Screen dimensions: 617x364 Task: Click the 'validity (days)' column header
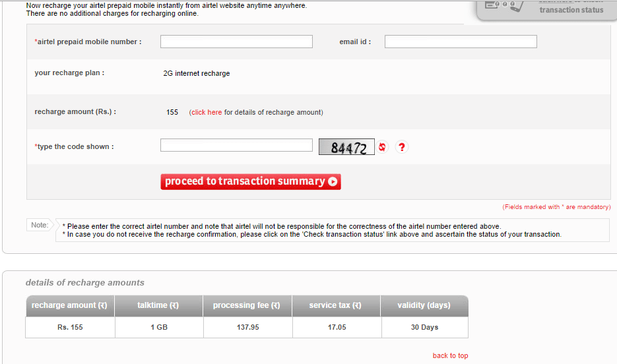(x=424, y=305)
